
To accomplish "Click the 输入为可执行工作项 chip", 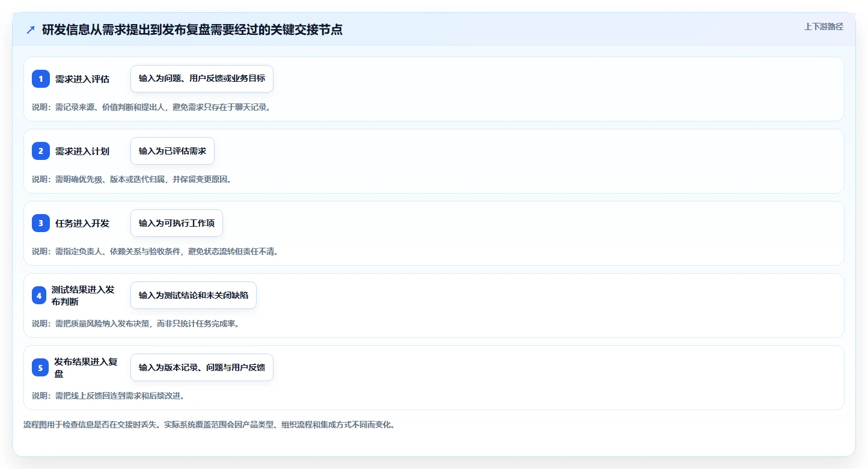I will 177,223.
